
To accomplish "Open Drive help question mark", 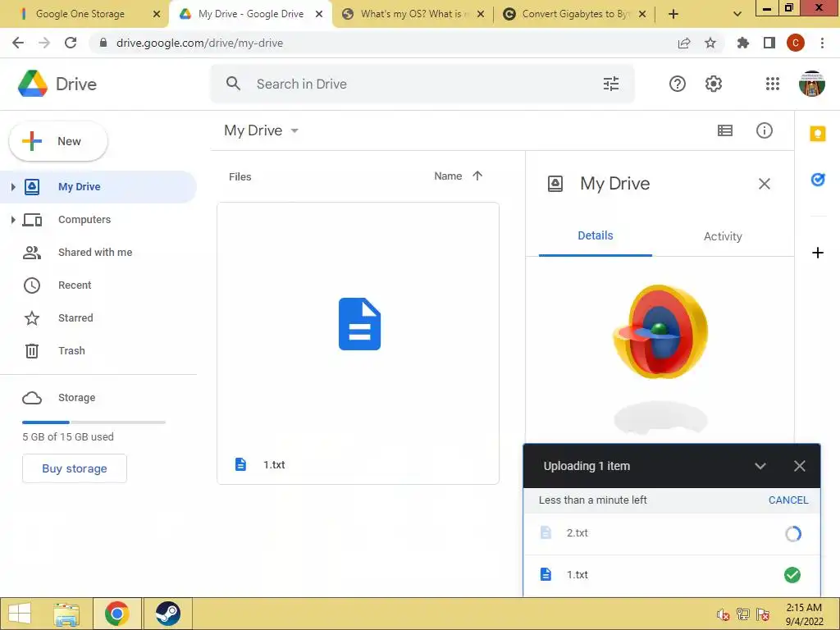I will [677, 84].
